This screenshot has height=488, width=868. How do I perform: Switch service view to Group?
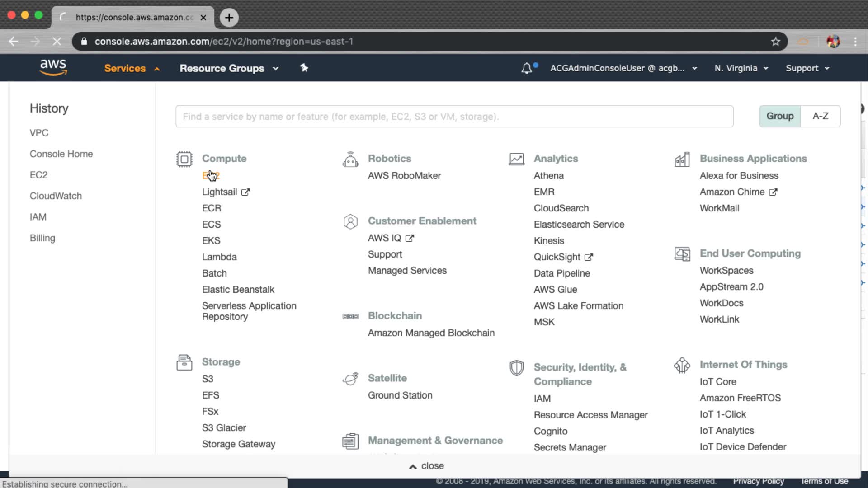[x=780, y=116]
